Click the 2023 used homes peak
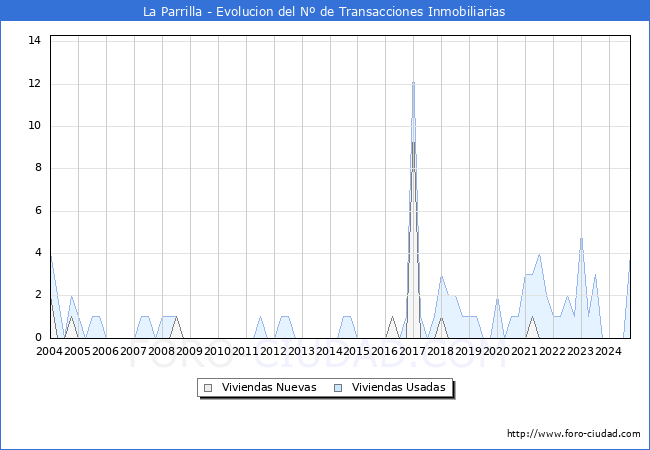The image size is (650, 450). click(x=582, y=239)
